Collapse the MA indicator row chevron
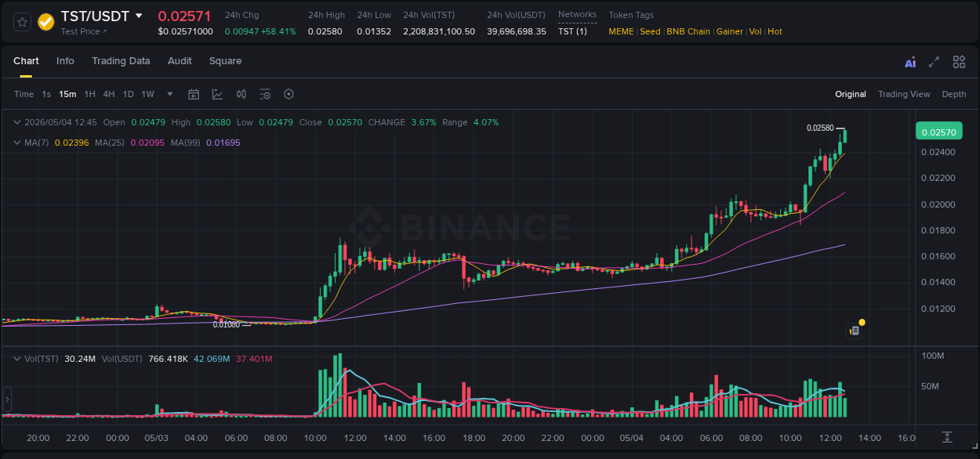 [x=17, y=143]
